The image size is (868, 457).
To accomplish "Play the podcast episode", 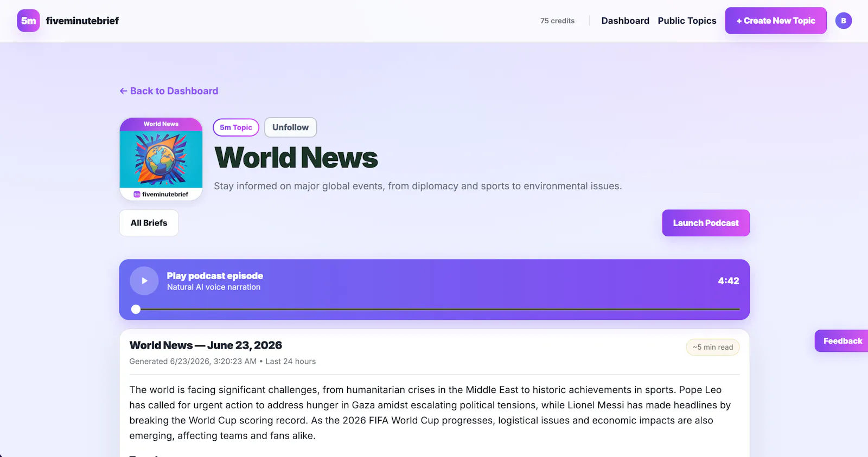I will click(x=144, y=281).
